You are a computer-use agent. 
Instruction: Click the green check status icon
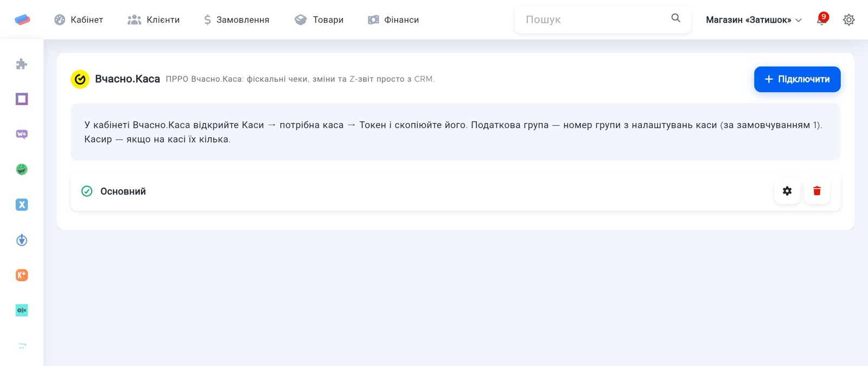(87, 191)
